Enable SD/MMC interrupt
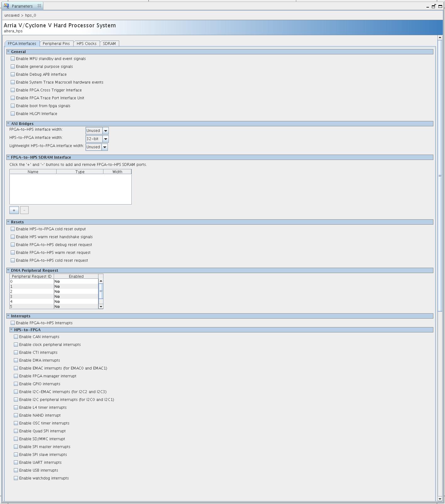This screenshot has height=504, width=445. pyautogui.click(x=16, y=439)
